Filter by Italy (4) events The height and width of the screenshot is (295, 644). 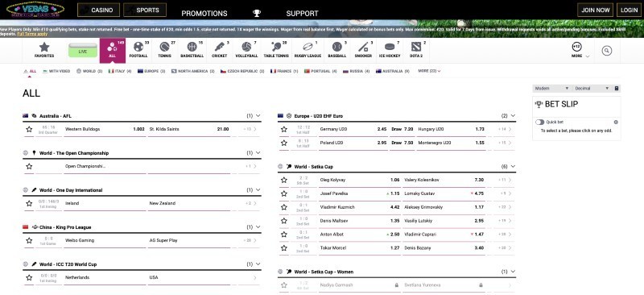tap(120, 71)
